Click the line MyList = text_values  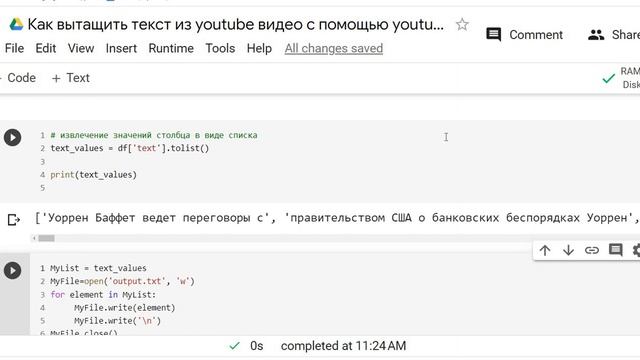(x=98, y=268)
